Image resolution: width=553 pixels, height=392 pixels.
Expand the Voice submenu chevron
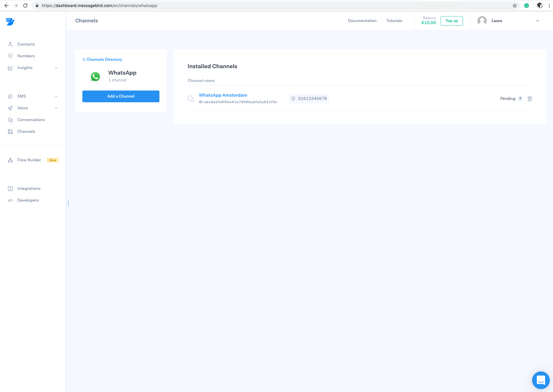click(x=56, y=108)
